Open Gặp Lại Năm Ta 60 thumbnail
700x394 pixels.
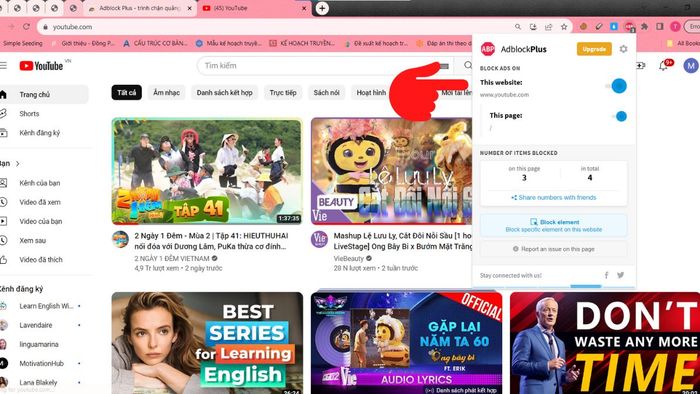406,343
